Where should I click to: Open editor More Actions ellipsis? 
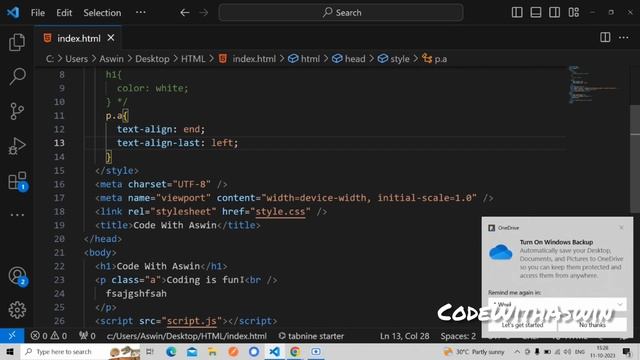[624, 38]
